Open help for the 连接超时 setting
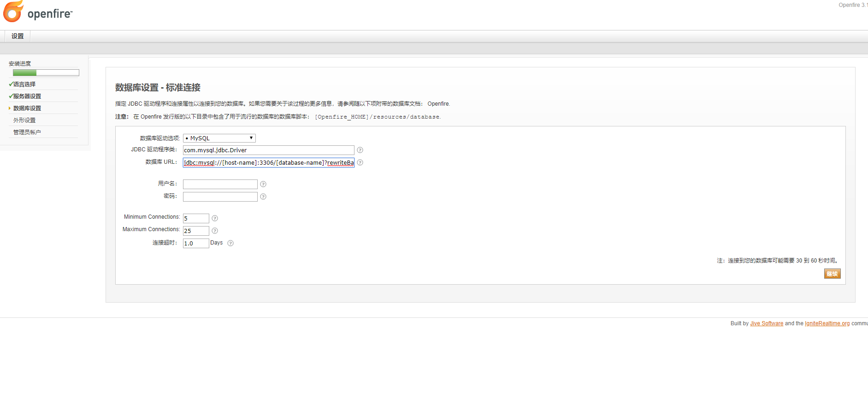Viewport: 868px width, 418px height. [x=230, y=243]
